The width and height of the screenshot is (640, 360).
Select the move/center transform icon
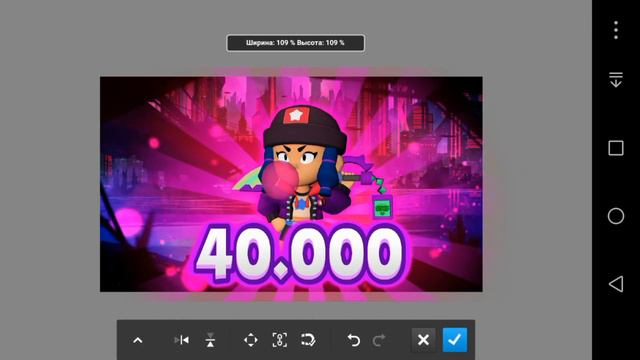point(251,340)
